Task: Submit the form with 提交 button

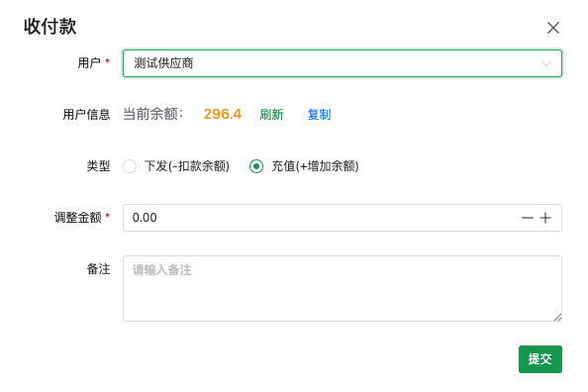Action: pyautogui.click(x=540, y=359)
